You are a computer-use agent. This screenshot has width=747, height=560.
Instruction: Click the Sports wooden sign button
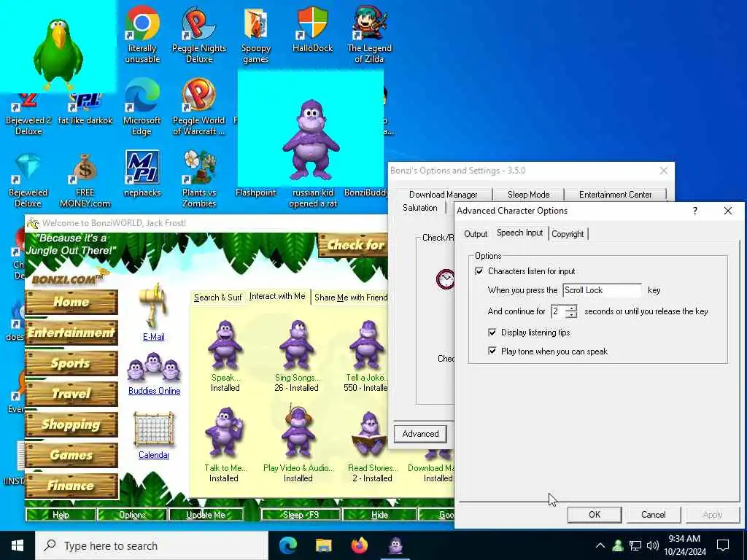point(71,363)
